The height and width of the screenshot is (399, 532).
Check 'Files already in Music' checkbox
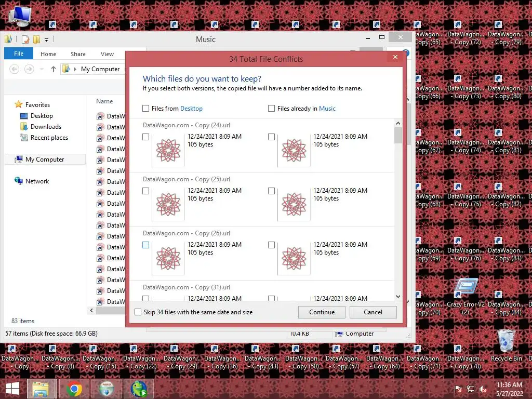pos(271,108)
